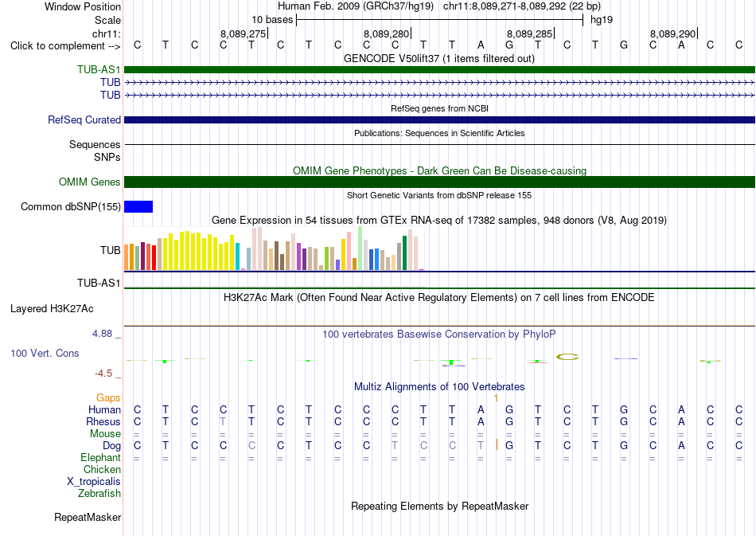Click the RefSeq Curated dark blue bar

point(439,119)
